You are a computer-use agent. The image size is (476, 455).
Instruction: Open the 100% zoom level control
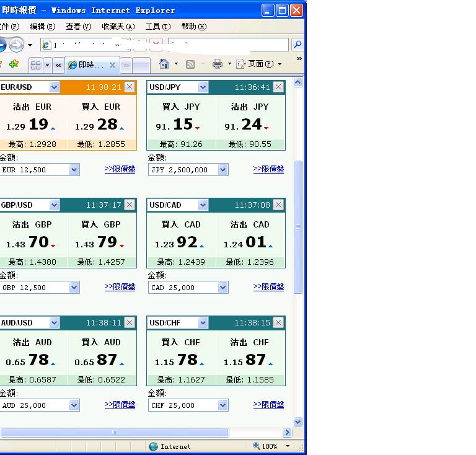[271, 446]
